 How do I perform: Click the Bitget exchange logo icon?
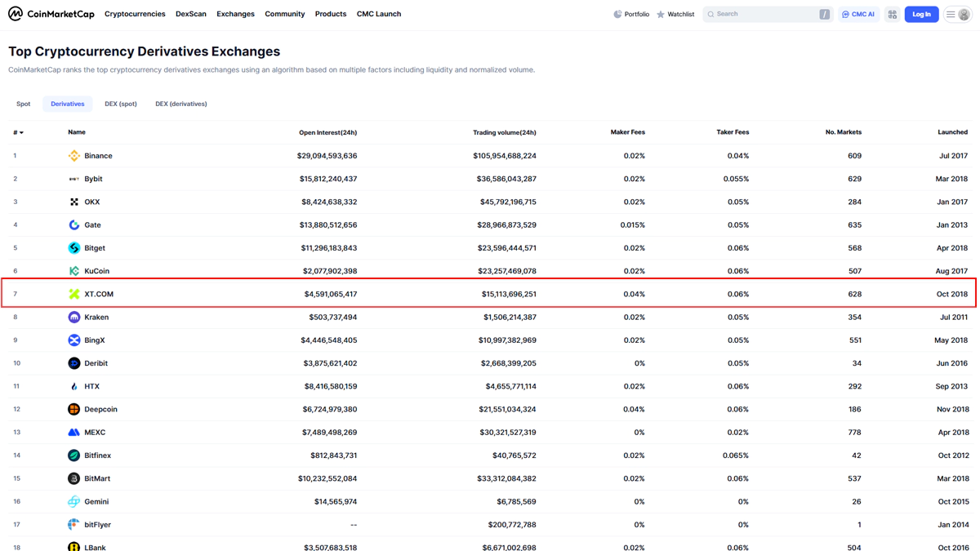[74, 248]
